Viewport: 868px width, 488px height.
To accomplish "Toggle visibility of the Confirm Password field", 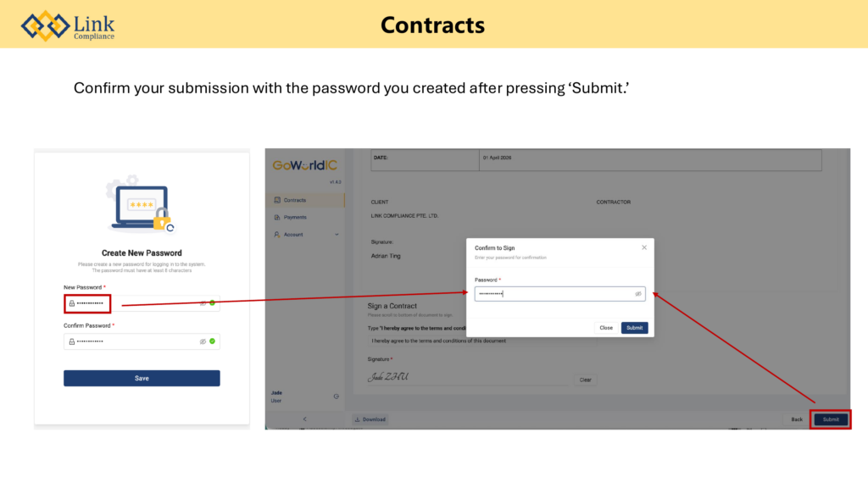I will tap(203, 341).
